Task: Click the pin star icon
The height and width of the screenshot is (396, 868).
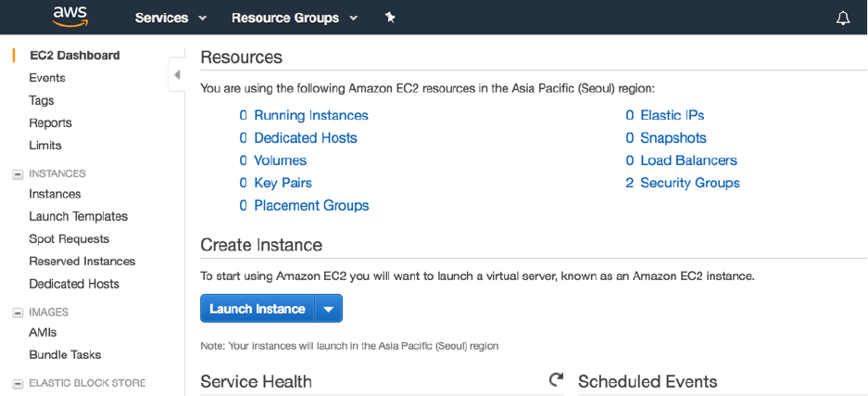Action: pos(390,18)
